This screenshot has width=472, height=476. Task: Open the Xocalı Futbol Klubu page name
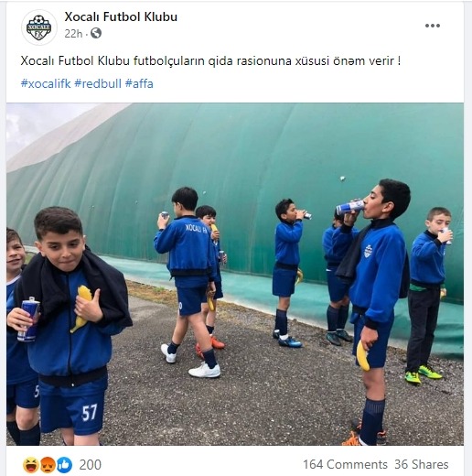[x=121, y=16]
